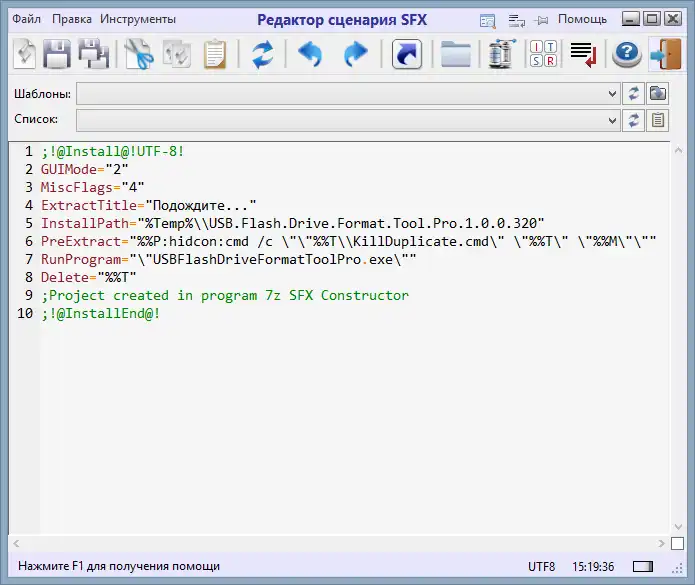Screen dimensions: 695x585
Task: Click the status bar rectangle indicator icon
Action: 643,566
